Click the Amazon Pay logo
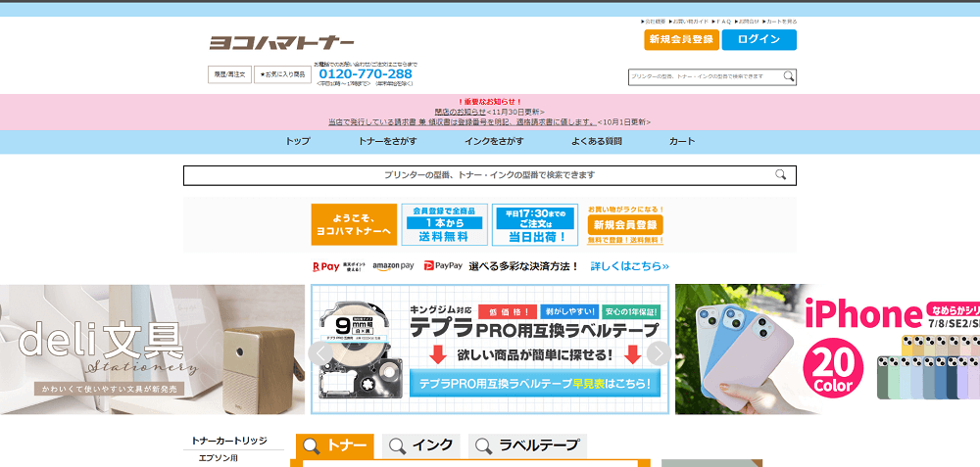The image size is (980, 467). point(393,266)
